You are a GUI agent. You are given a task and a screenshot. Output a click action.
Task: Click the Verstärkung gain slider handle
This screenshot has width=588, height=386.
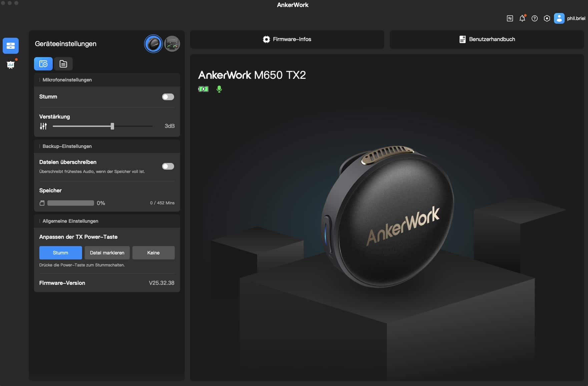click(x=112, y=126)
